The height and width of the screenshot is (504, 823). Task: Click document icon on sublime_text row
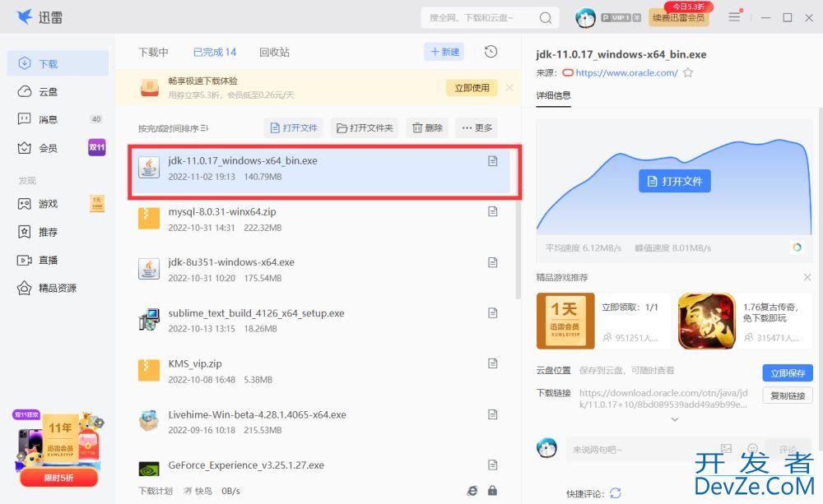click(x=492, y=312)
